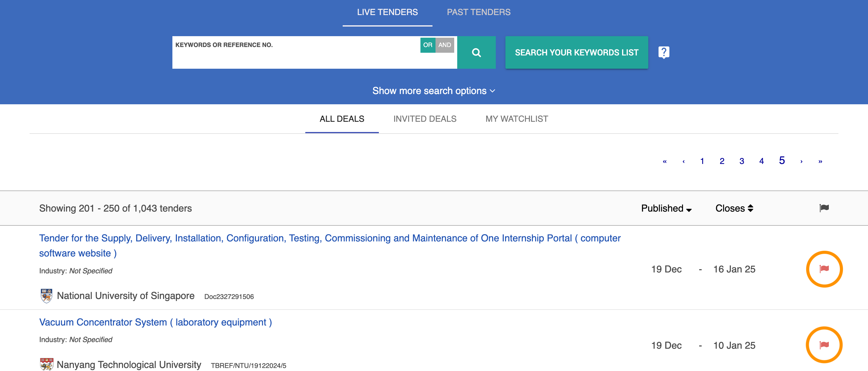This screenshot has width=868, height=371.
Task: Sort tenders by Closes date
Action: click(x=734, y=208)
